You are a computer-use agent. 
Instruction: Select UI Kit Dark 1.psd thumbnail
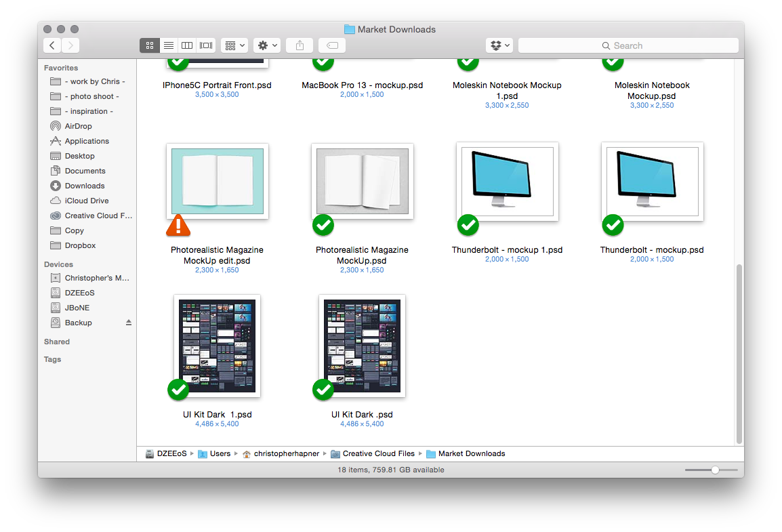click(217, 346)
